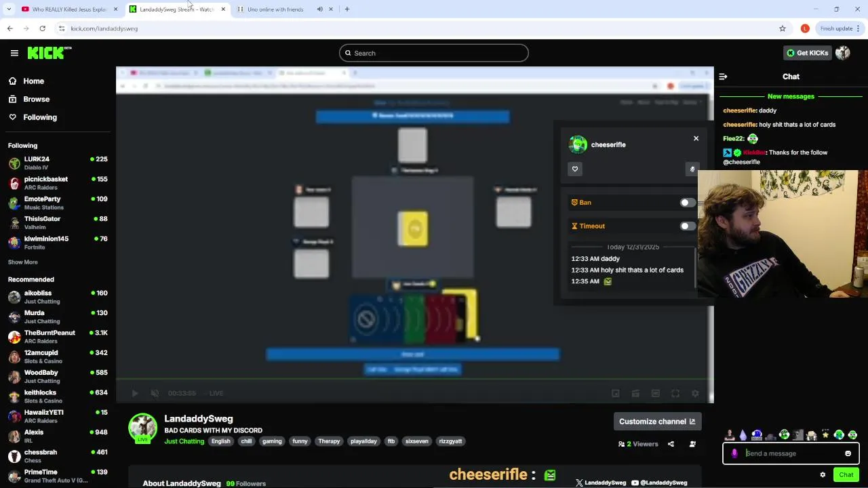
Task: Bookmark this page with star icon
Action: click(783, 28)
